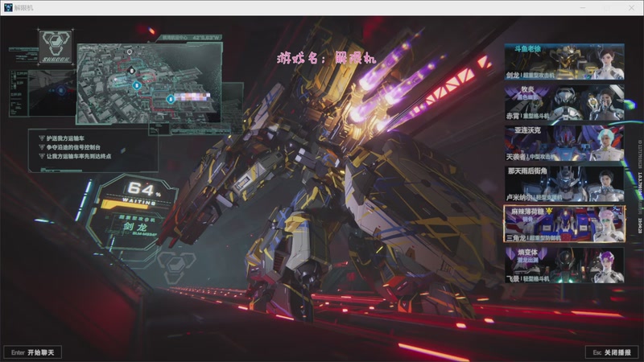Screen dimensions: 644x362
Task: Click the white circle marker atop the map route
Action: pyautogui.click(x=130, y=52)
